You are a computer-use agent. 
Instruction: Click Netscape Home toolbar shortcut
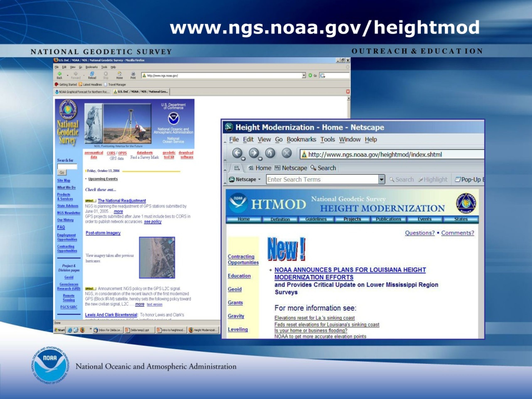tap(260, 168)
